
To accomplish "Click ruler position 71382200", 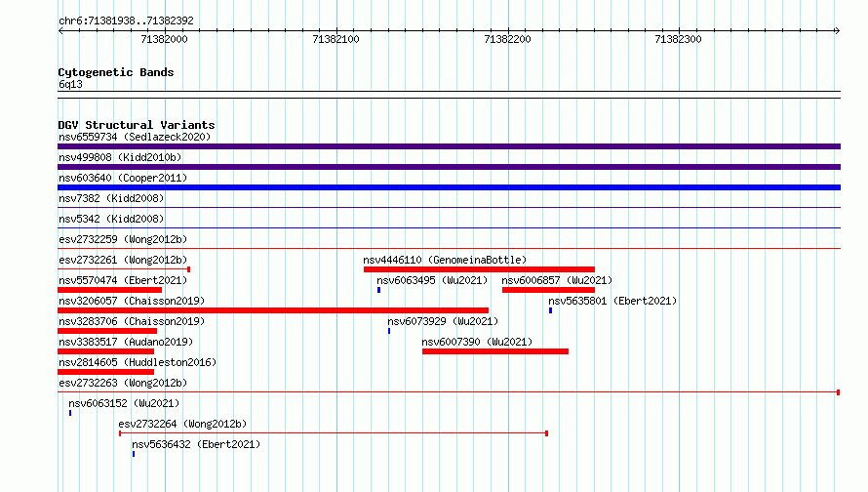I will coord(507,39).
